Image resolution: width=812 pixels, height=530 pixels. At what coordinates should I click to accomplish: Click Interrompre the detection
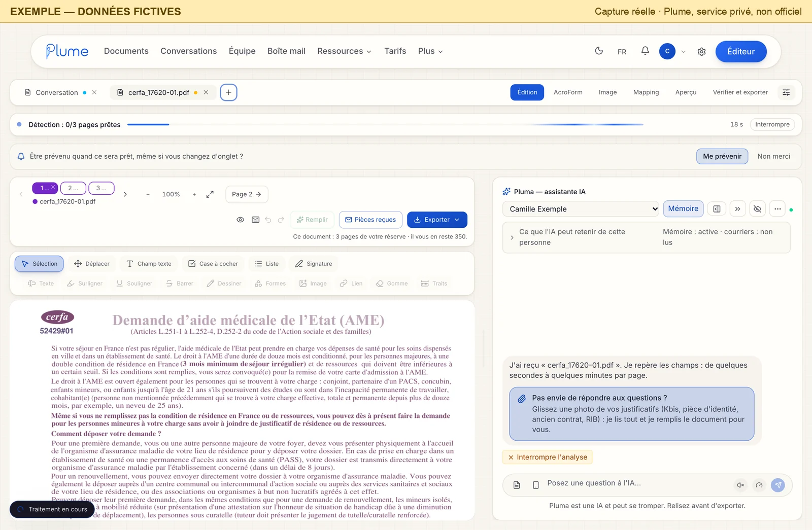coord(772,125)
